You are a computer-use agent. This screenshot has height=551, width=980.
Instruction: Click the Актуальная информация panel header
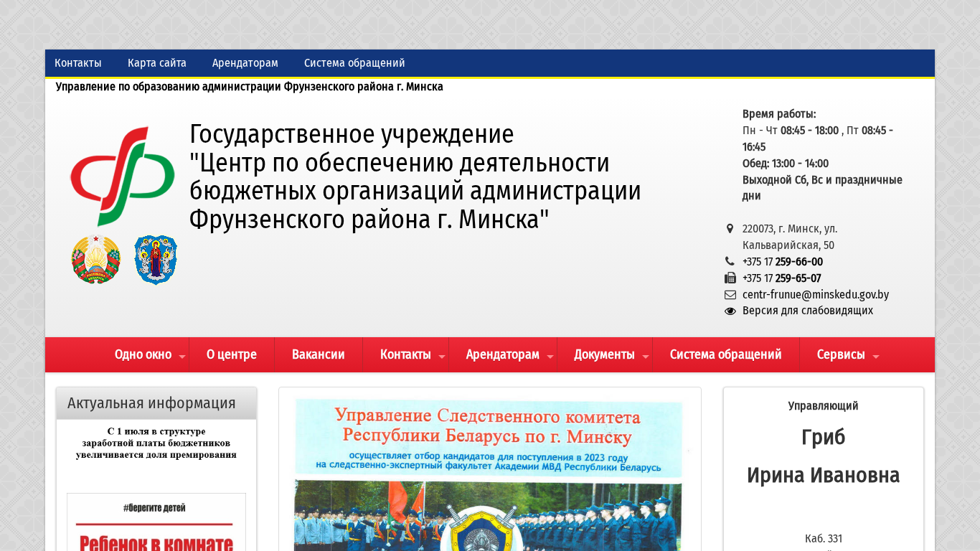156,403
